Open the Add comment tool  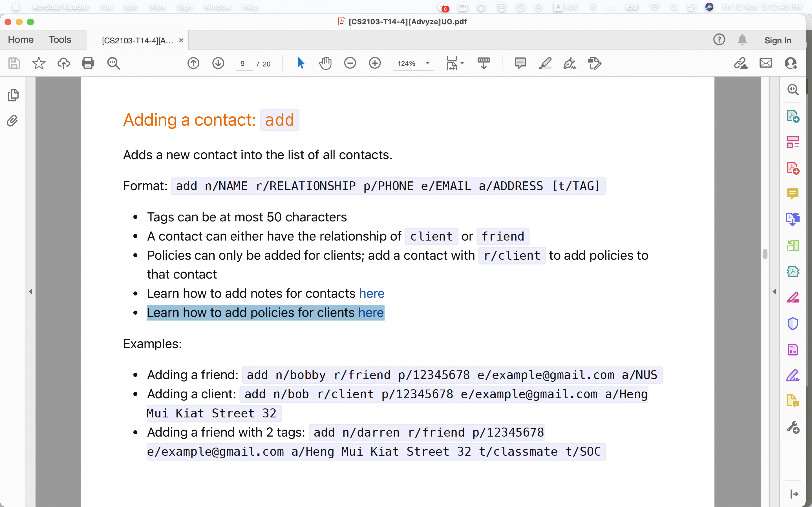coord(520,63)
